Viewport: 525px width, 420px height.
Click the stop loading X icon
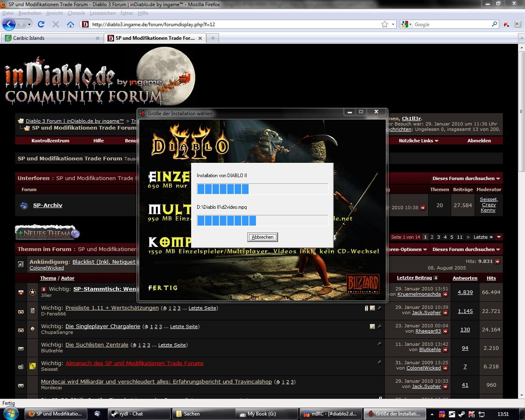[56, 24]
